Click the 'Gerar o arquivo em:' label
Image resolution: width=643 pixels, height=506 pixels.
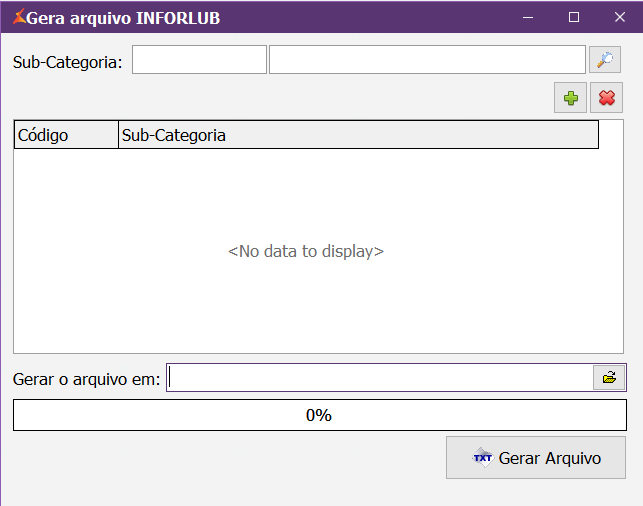[x=86, y=379]
